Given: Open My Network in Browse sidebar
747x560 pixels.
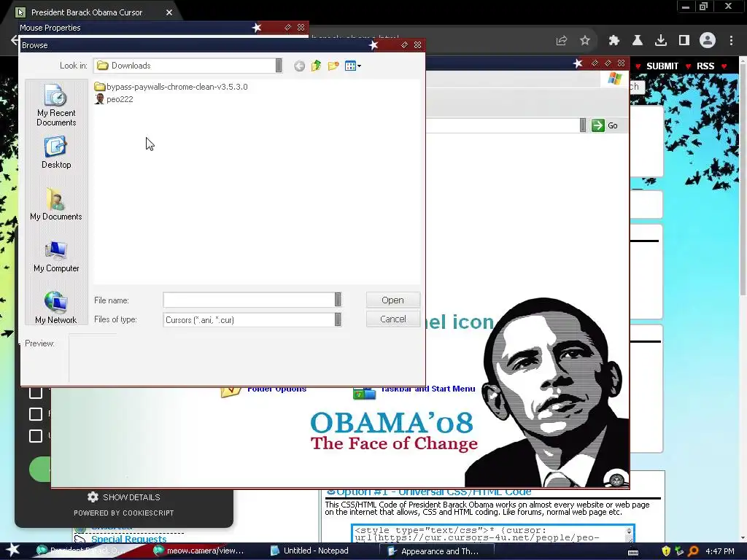Looking at the screenshot, I should tap(56, 308).
